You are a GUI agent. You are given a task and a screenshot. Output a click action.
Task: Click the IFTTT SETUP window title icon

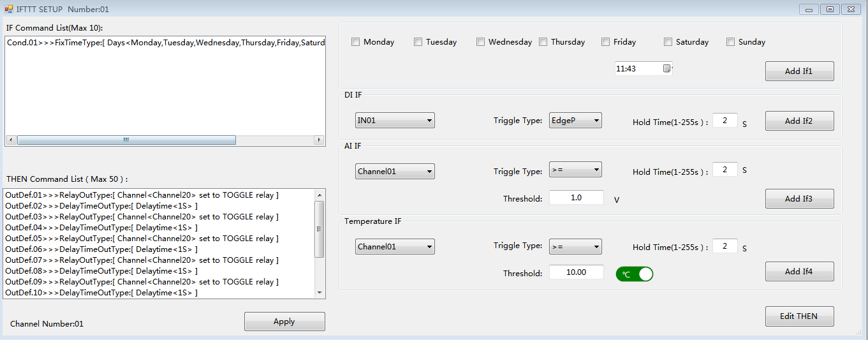pos(8,9)
